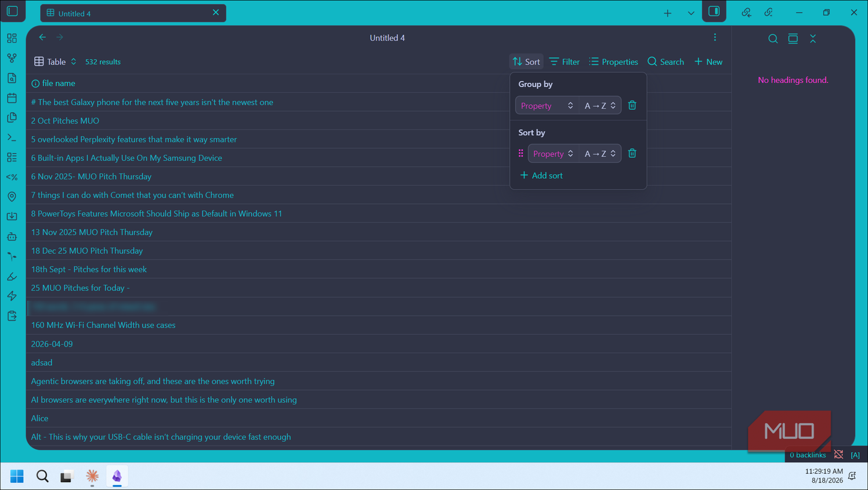Change Sort by A→Z order dropdown
868x490 pixels.
600,154
